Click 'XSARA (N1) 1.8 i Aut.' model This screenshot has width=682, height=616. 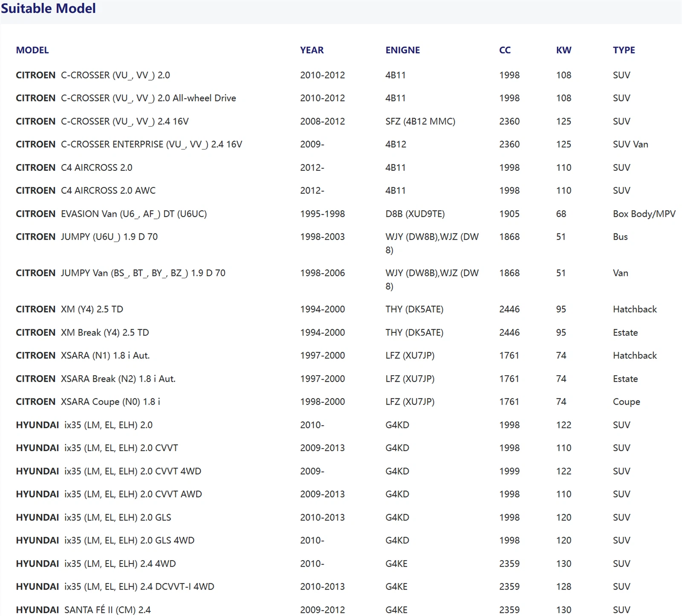(105, 355)
